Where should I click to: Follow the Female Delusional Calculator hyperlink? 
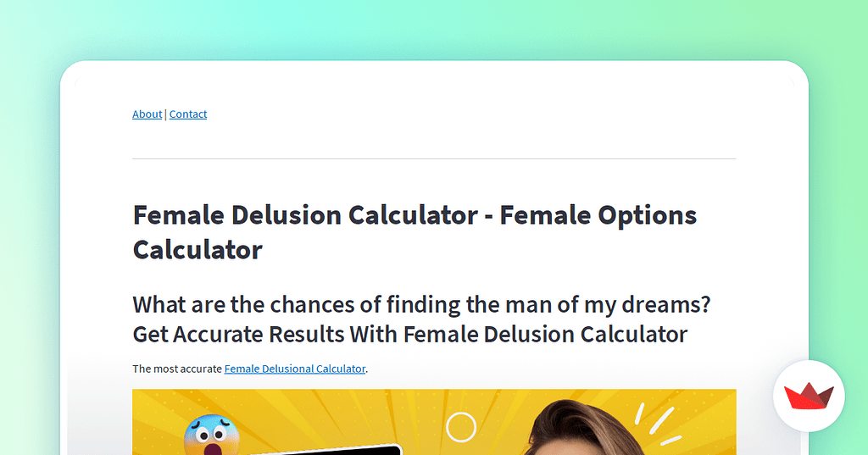click(294, 369)
